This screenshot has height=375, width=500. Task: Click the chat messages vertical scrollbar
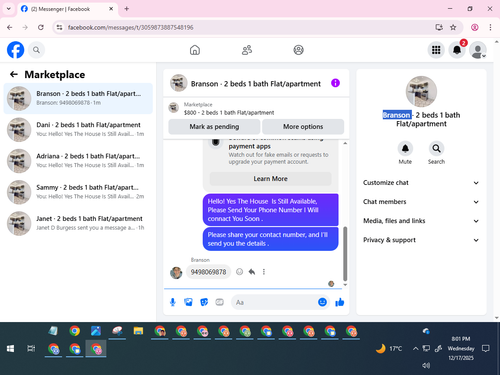coord(345,254)
